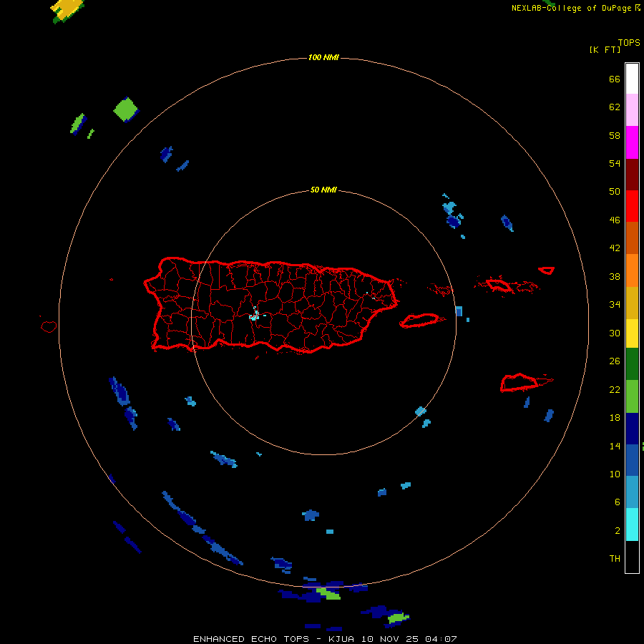Pick the cyan 2 kft legend swatch
Screen dimensions: 644x644
pos(632,525)
